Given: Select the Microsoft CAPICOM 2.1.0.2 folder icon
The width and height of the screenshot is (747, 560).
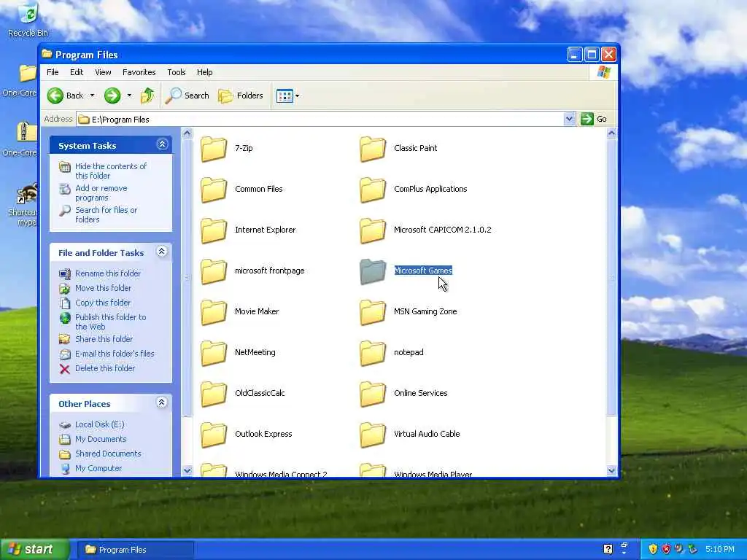Looking at the screenshot, I should click(x=373, y=230).
